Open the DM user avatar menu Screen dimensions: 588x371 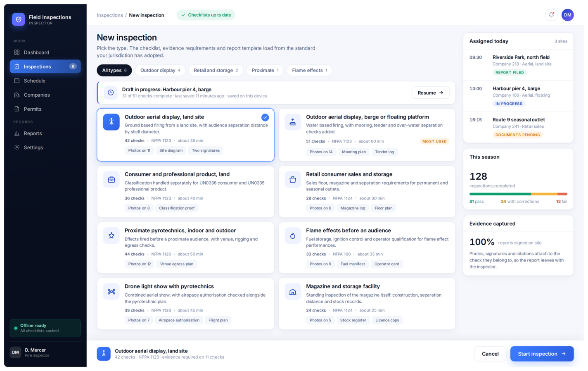coord(568,15)
